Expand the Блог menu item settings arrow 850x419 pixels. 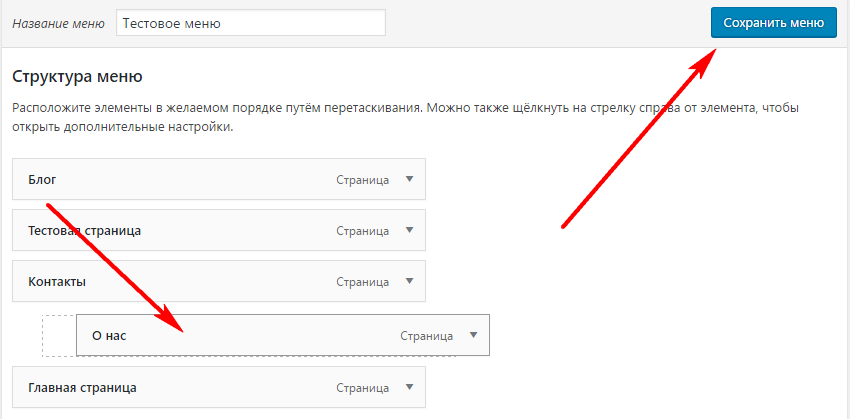[x=409, y=179]
